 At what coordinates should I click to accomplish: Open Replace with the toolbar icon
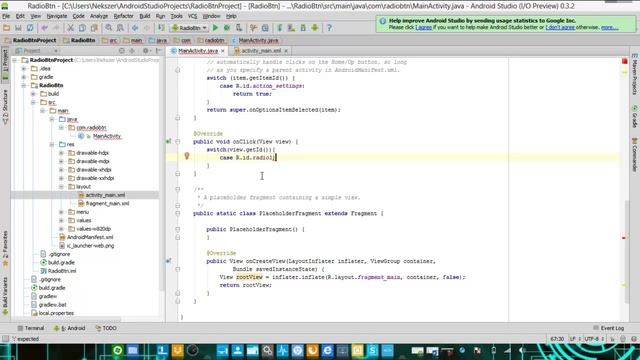[x=120, y=28]
